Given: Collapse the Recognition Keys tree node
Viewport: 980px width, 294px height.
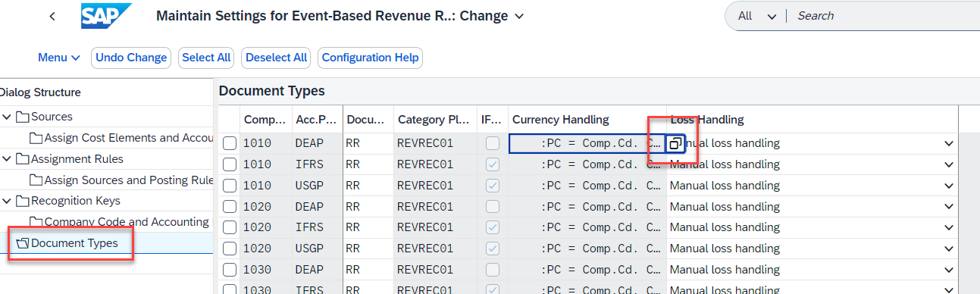Looking at the screenshot, I should coord(7,201).
